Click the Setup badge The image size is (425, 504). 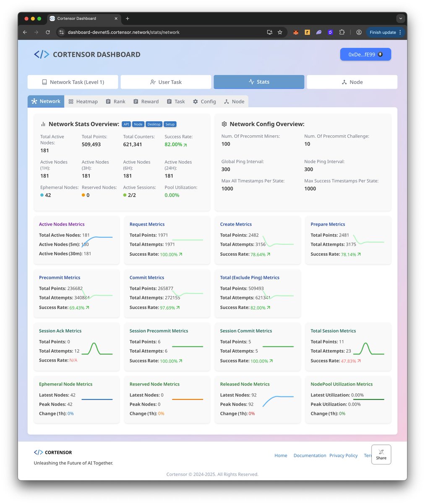click(170, 124)
